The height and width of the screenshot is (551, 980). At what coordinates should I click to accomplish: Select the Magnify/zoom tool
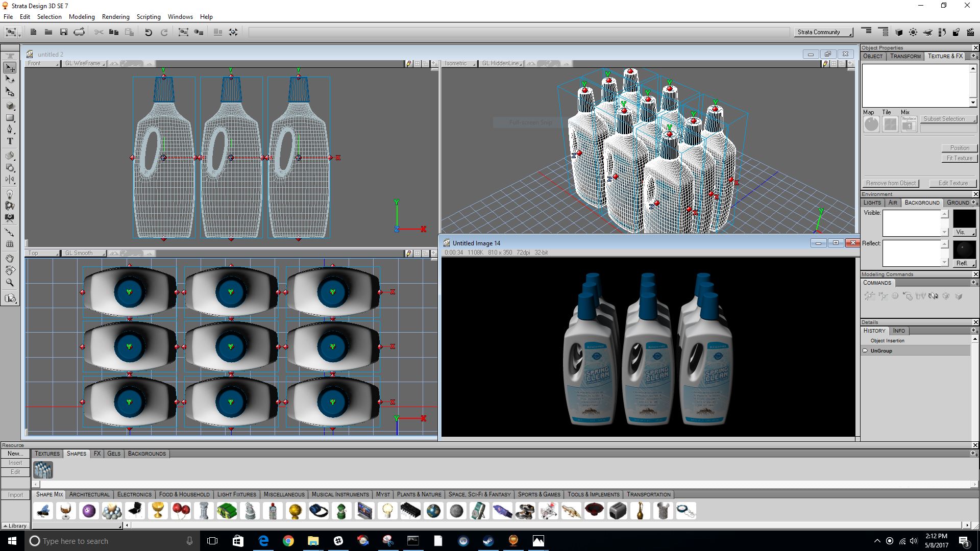[x=10, y=282]
